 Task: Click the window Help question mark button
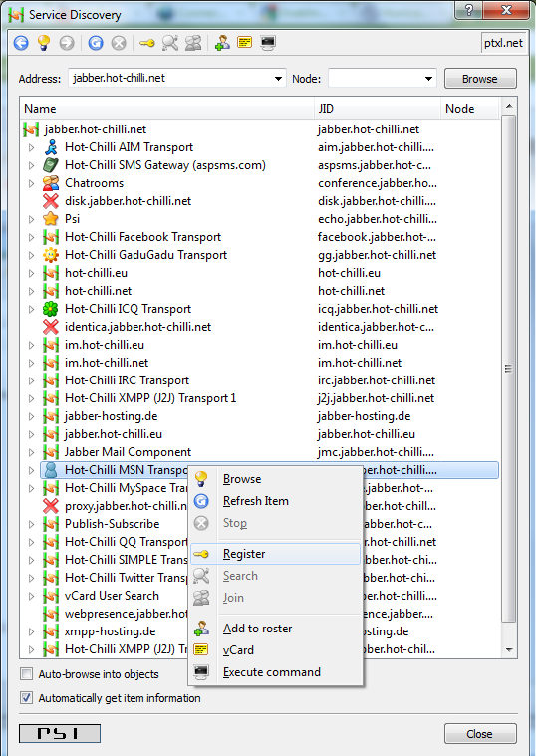468,9
